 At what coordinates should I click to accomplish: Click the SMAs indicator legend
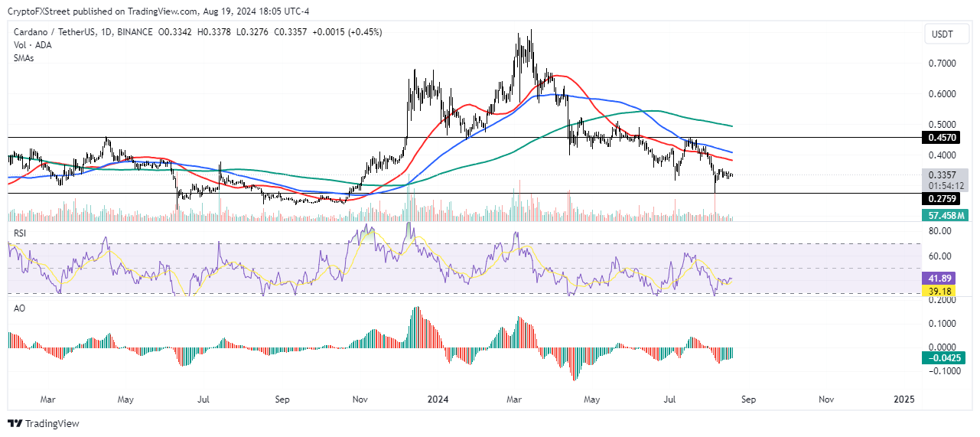point(24,58)
